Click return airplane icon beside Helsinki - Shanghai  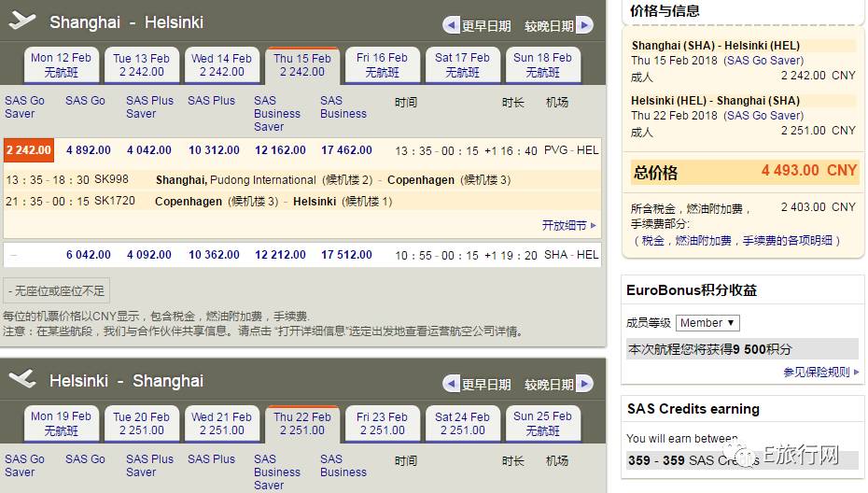click(22, 379)
